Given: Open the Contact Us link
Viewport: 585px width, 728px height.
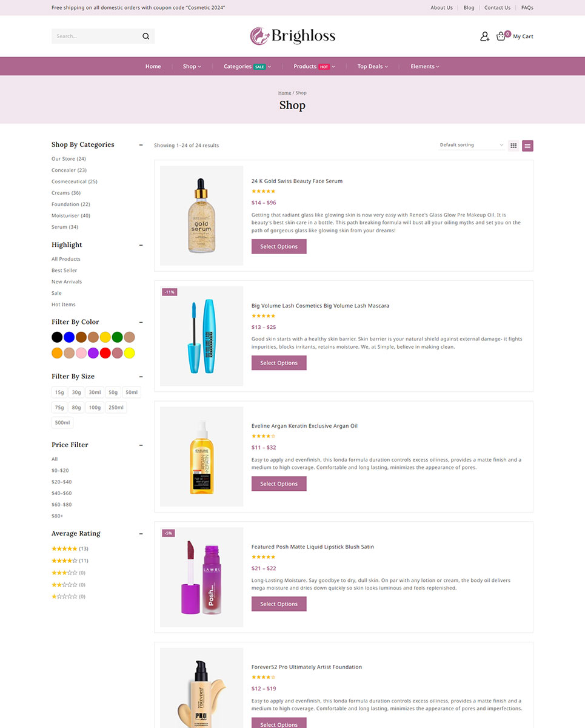Looking at the screenshot, I should (497, 8).
